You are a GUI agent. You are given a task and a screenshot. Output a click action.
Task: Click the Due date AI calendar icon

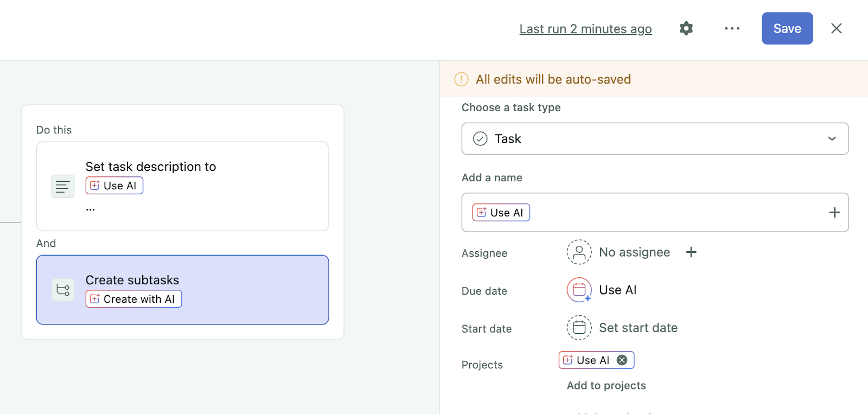coord(579,290)
